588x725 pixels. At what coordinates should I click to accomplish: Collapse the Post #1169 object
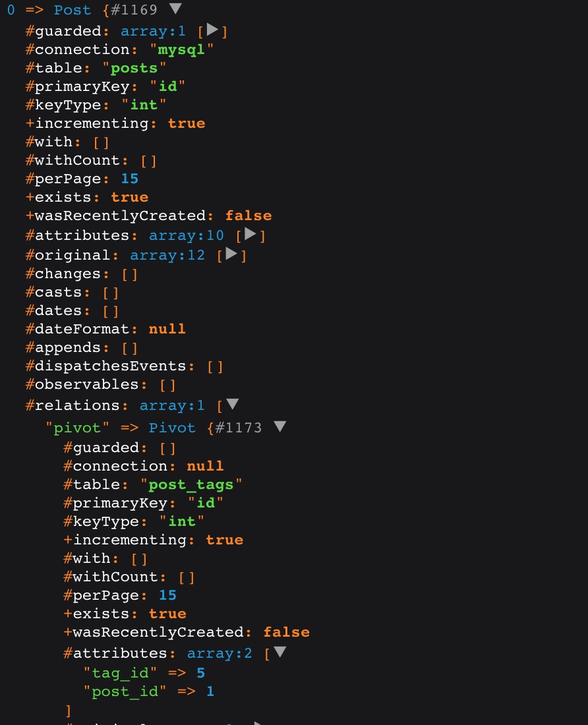click(x=175, y=9)
